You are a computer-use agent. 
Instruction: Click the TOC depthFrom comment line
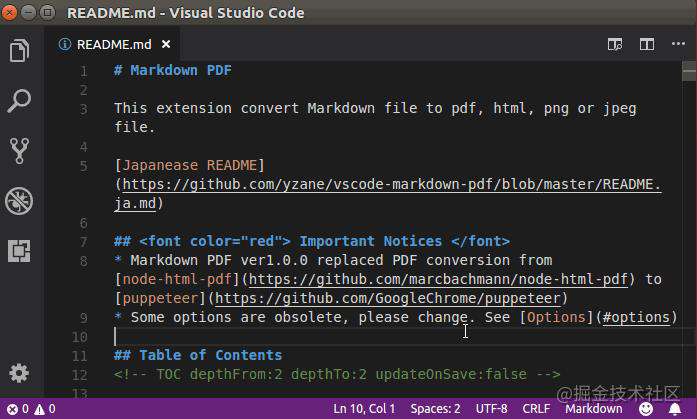pos(337,374)
